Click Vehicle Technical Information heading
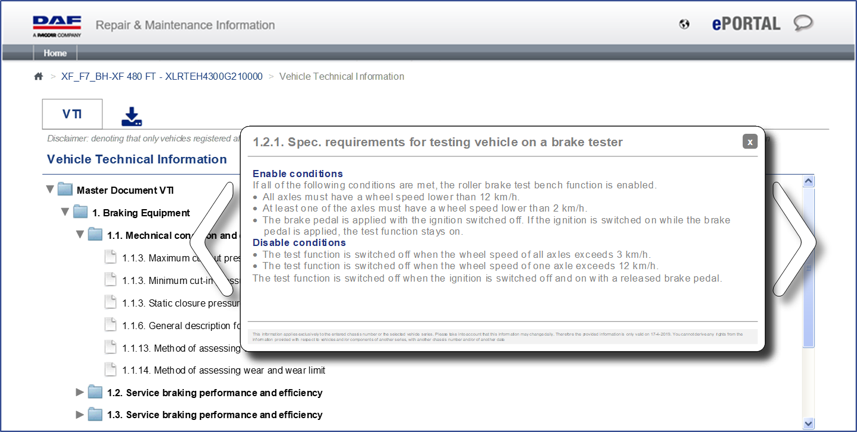 [137, 159]
